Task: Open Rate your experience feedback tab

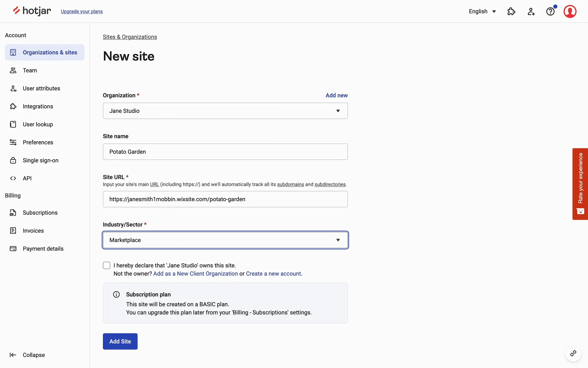Action: pyautogui.click(x=580, y=184)
